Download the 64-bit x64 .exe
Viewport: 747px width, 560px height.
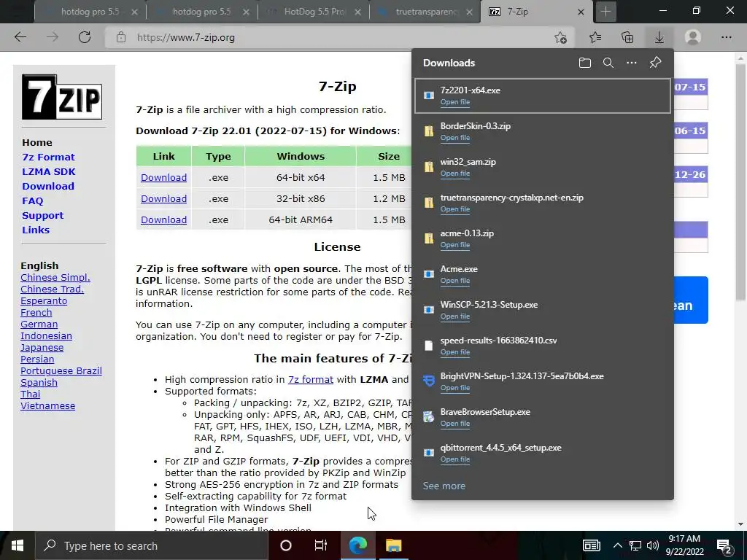pos(163,178)
